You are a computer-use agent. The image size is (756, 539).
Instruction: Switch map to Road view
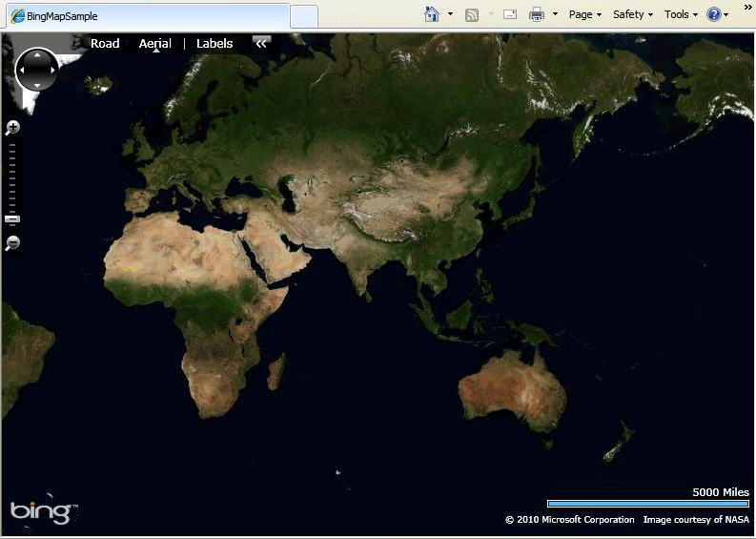(x=105, y=44)
